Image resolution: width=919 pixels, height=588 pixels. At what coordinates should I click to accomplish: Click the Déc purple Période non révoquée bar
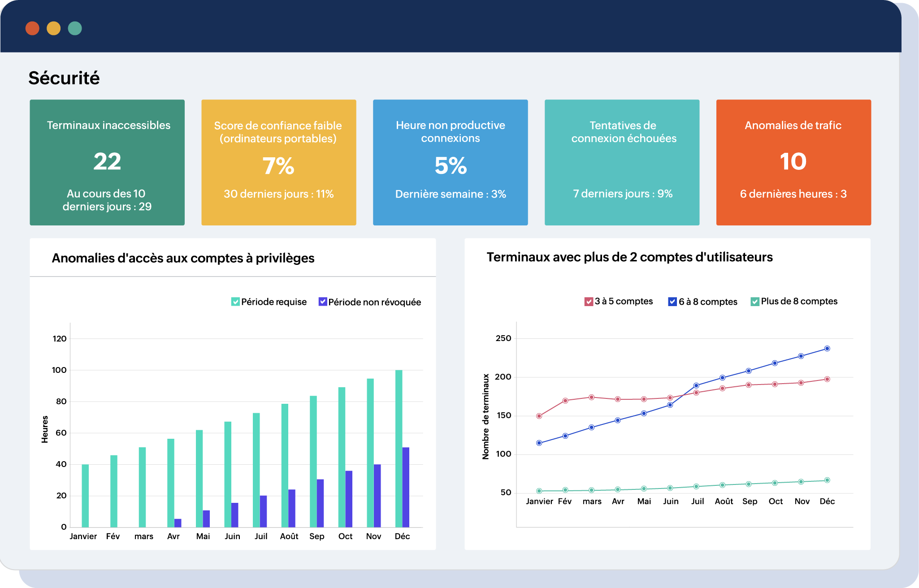click(406, 487)
